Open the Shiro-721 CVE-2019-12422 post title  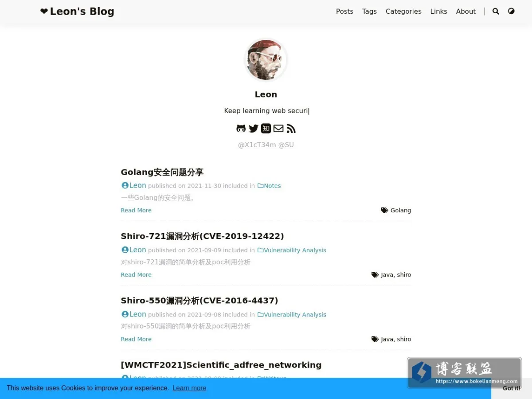click(x=202, y=236)
